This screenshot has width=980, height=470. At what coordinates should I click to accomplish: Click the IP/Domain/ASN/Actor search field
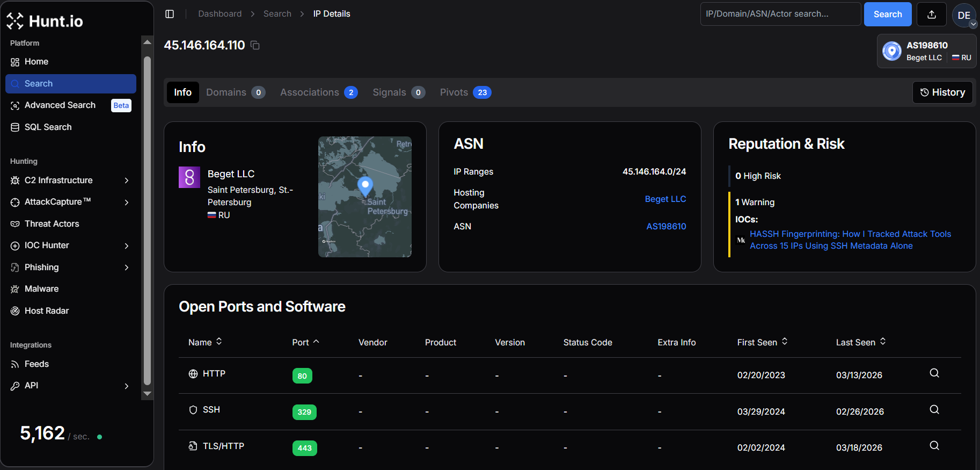coord(780,14)
